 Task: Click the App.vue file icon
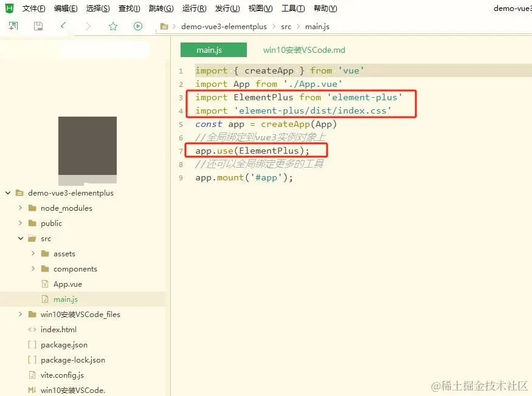45,284
